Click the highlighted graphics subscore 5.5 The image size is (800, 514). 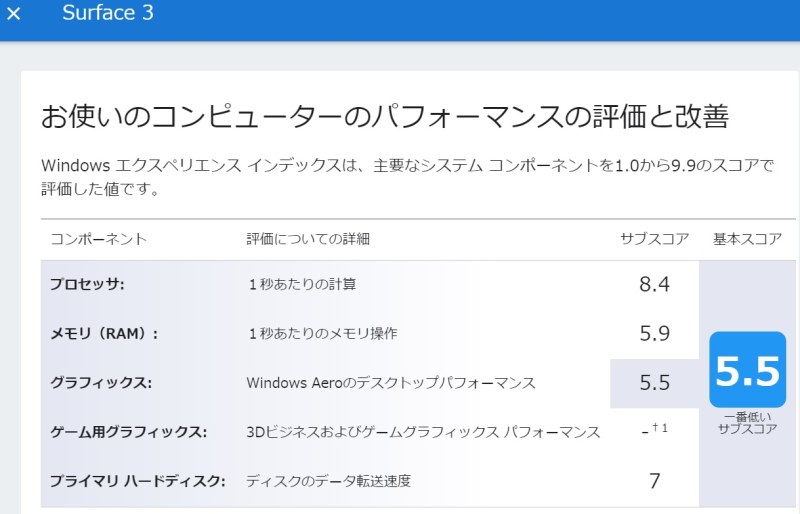pyautogui.click(x=655, y=383)
